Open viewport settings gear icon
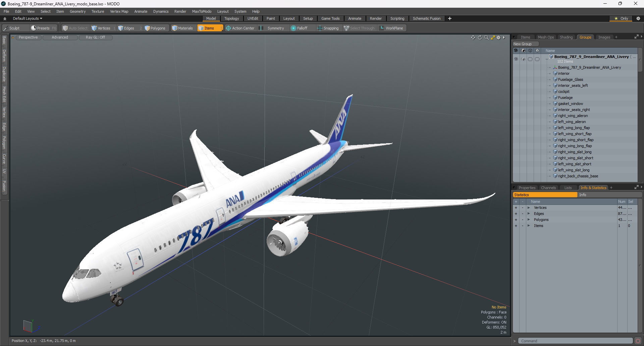 (498, 38)
